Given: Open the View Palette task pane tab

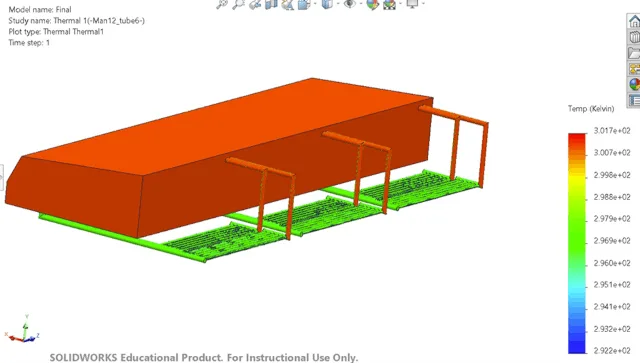Looking at the screenshot, I should (x=634, y=69).
